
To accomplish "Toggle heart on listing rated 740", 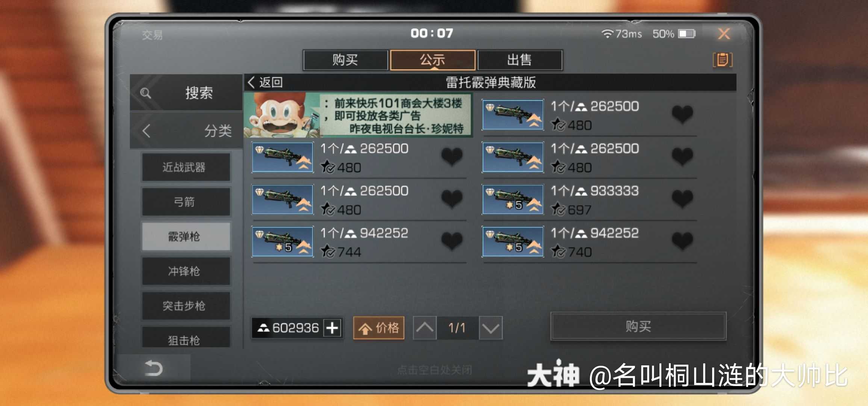I will pyautogui.click(x=682, y=241).
